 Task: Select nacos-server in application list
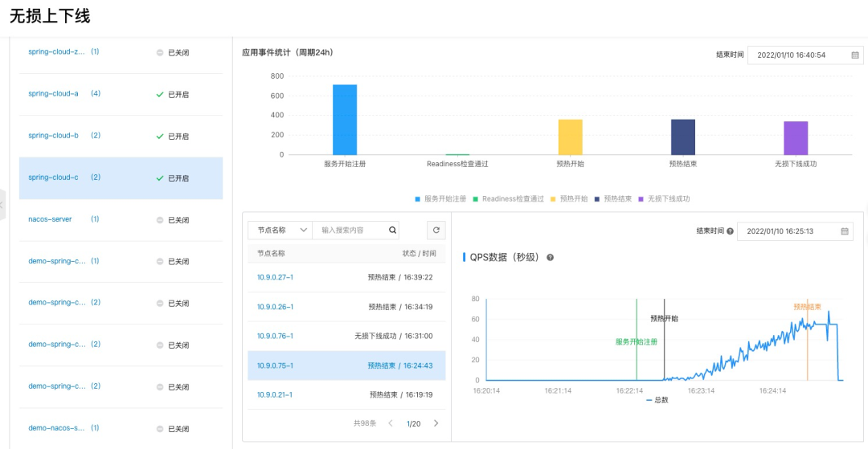50,219
